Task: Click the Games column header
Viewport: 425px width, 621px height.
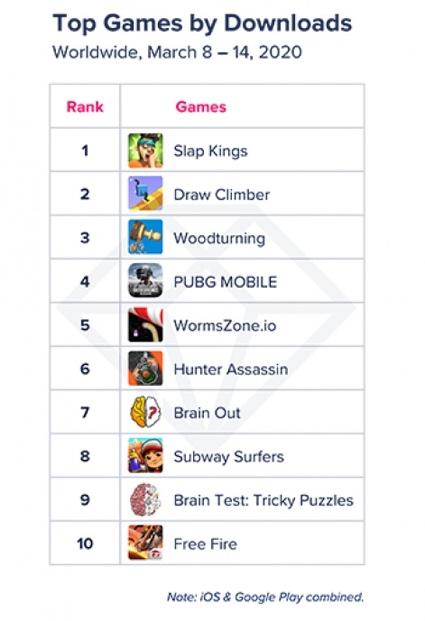Action: tap(201, 107)
